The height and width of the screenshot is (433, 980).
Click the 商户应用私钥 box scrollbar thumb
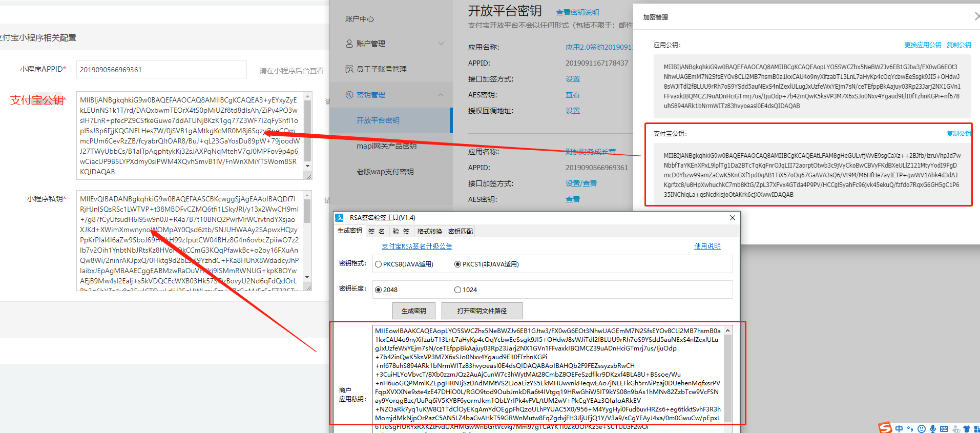tap(727, 379)
